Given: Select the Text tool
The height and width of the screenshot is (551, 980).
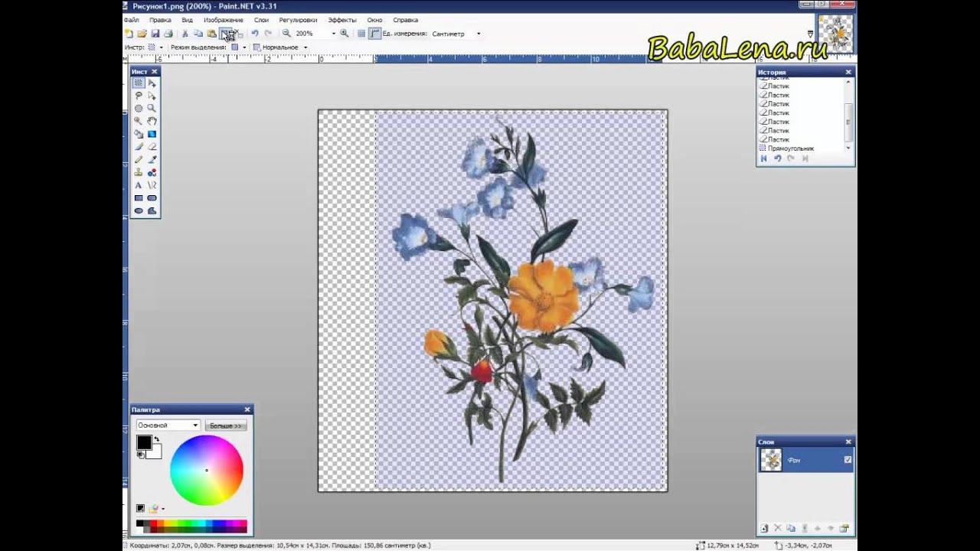Looking at the screenshot, I should [x=139, y=185].
